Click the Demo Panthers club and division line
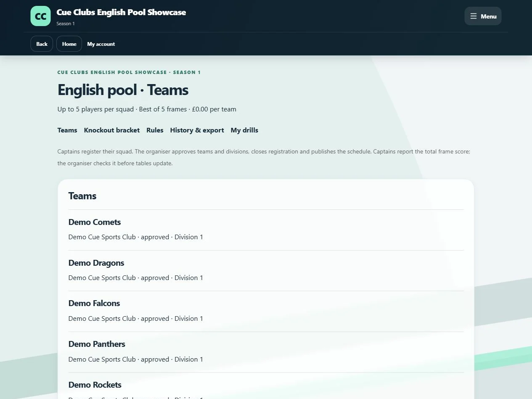 [136, 359]
